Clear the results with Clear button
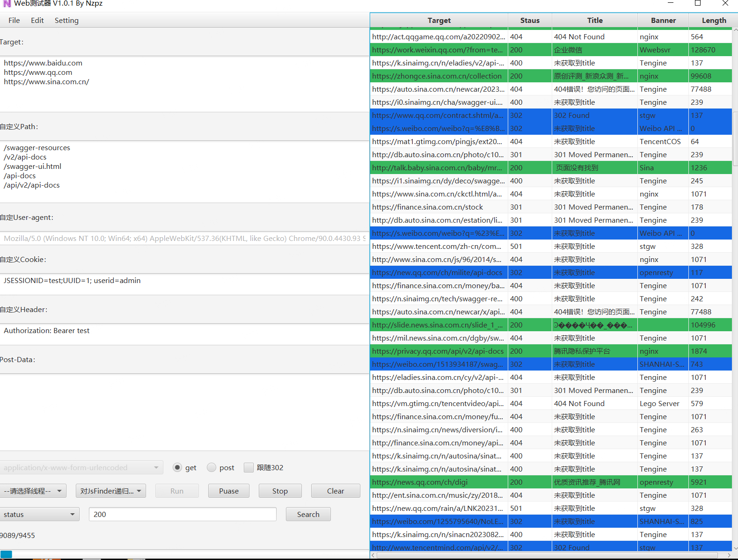This screenshot has width=738, height=560. (x=336, y=491)
